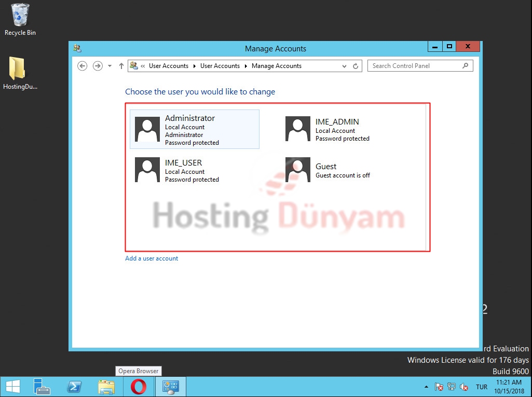Focus the Search Control Panel field
The image size is (532, 397).
click(x=420, y=66)
